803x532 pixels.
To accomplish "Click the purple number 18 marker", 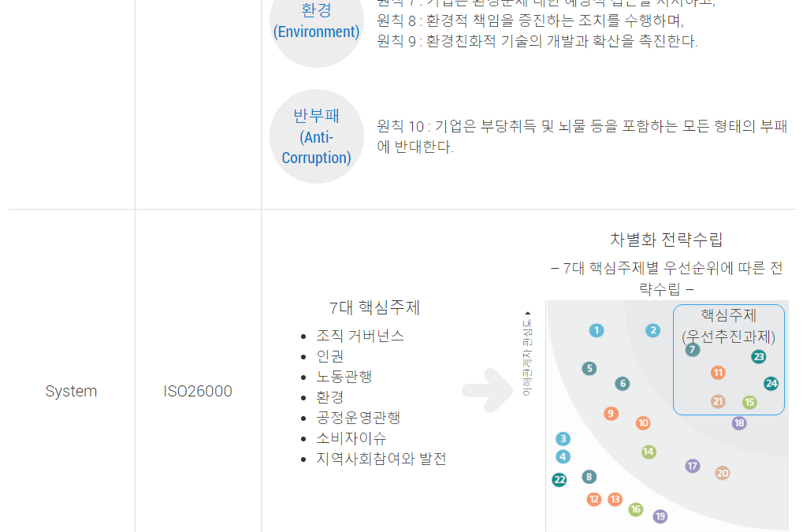I will point(738,423).
